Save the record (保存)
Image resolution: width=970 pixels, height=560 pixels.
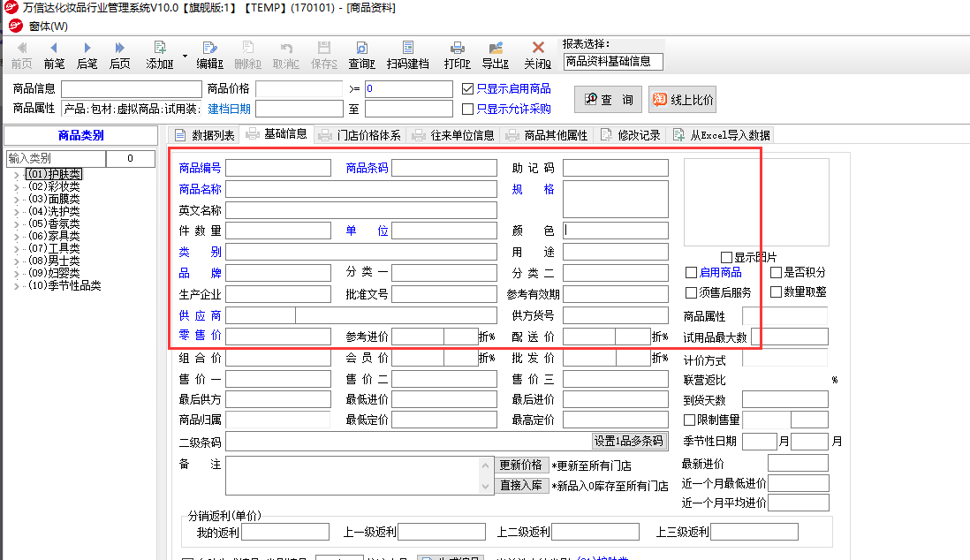point(323,56)
